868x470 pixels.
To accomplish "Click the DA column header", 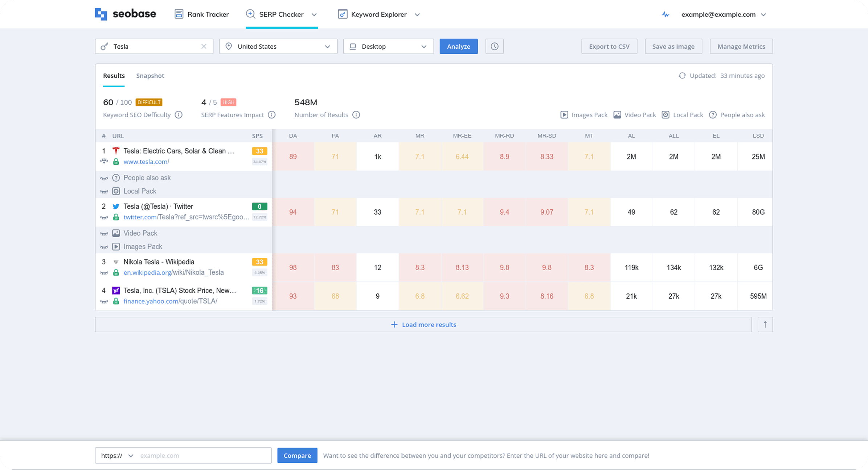I will tap(293, 136).
